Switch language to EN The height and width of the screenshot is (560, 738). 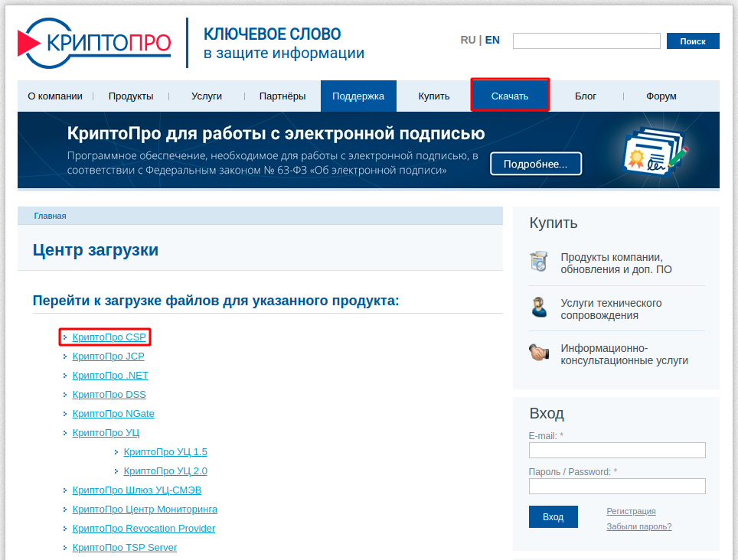pyautogui.click(x=492, y=40)
